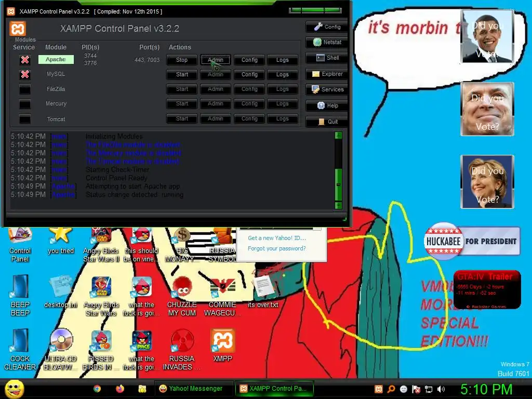Open the MySQL Logs menu

[282, 74]
